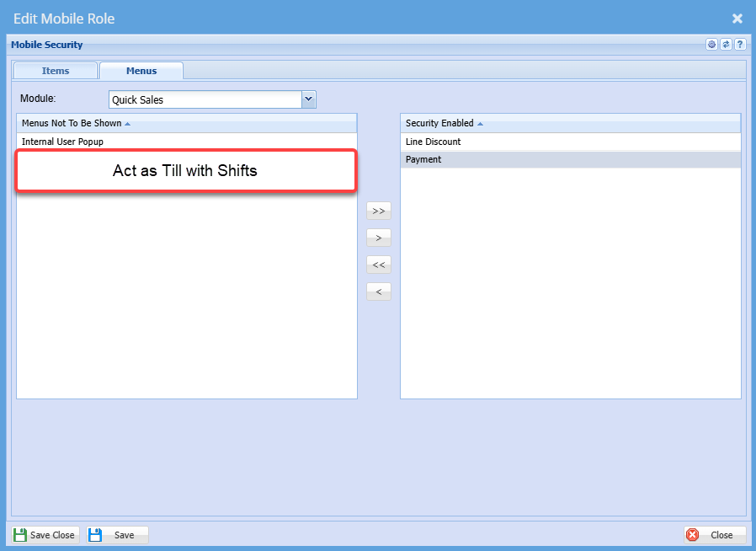Click the Close button with the red icon
The width and height of the screenshot is (756, 551).
pyautogui.click(x=715, y=535)
